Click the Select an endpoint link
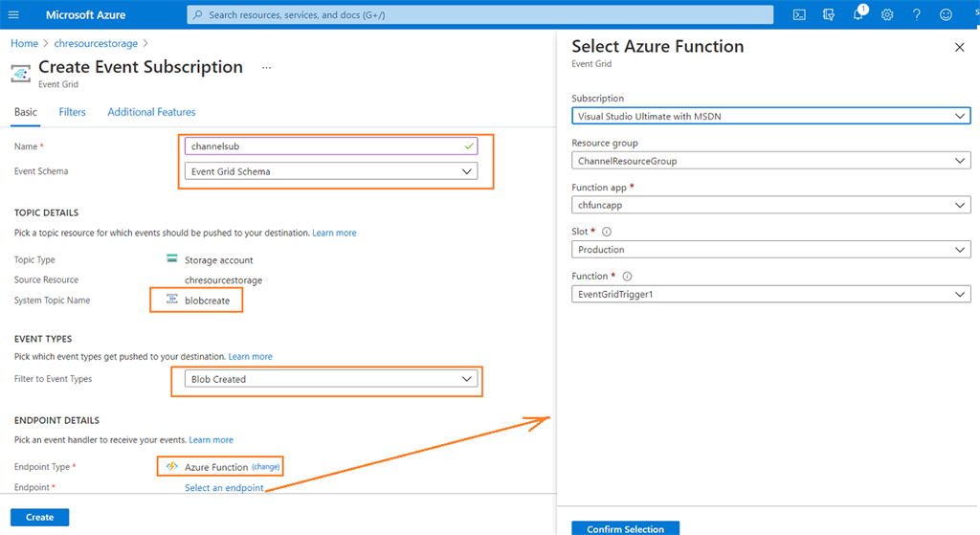The height and width of the screenshot is (535, 980). (224, 488)
